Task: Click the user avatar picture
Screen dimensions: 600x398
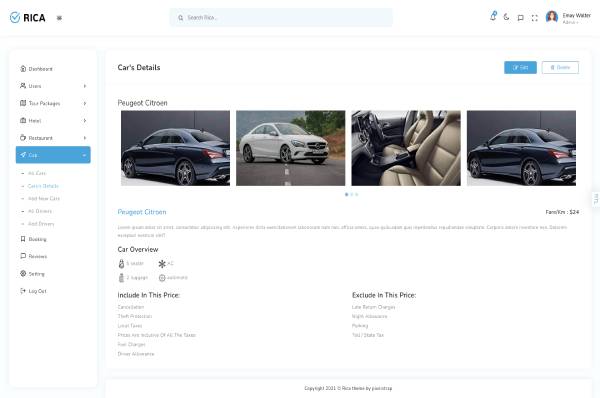Action: (552, 17)
